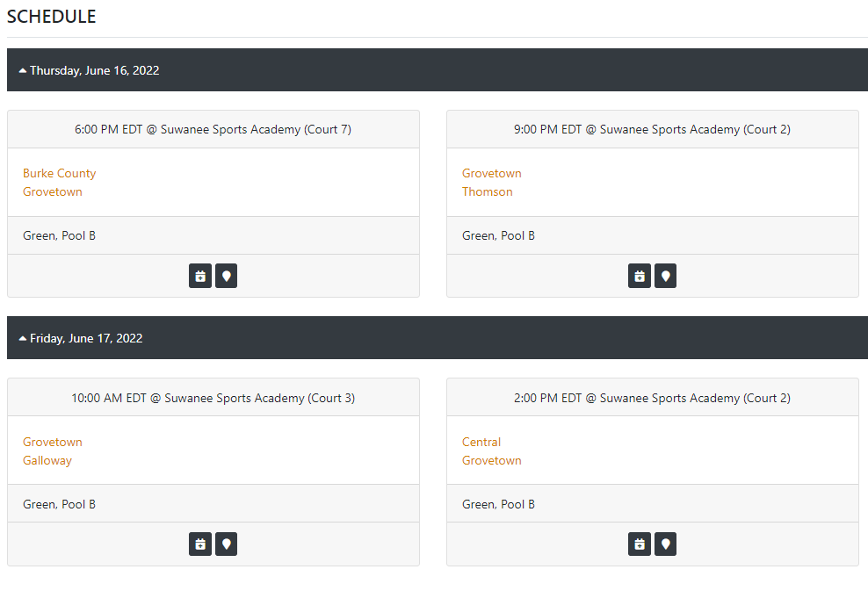The height and width of the screenshot is (591, 868).
Task: Add Central vs Grovetown game to calendar
Action: pos(640,544)
